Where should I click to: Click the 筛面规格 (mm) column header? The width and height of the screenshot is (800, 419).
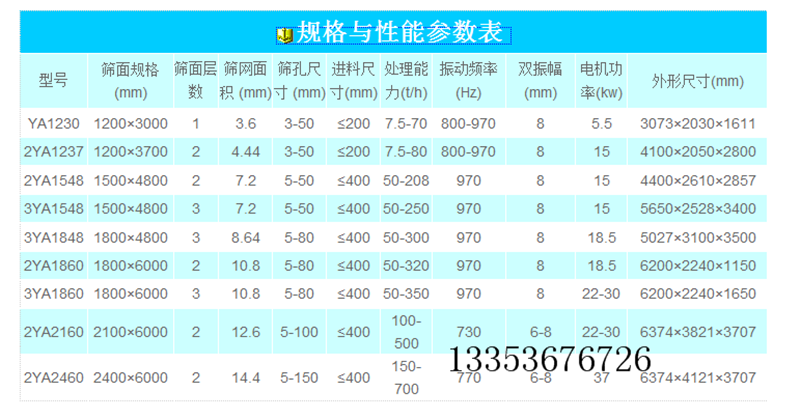[x=130, y=81]
